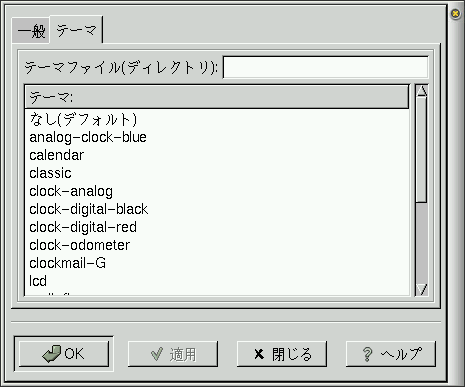The image size is (465, 387).
Task: Click the scrollbar down arrow
Action: click(422, 289)
